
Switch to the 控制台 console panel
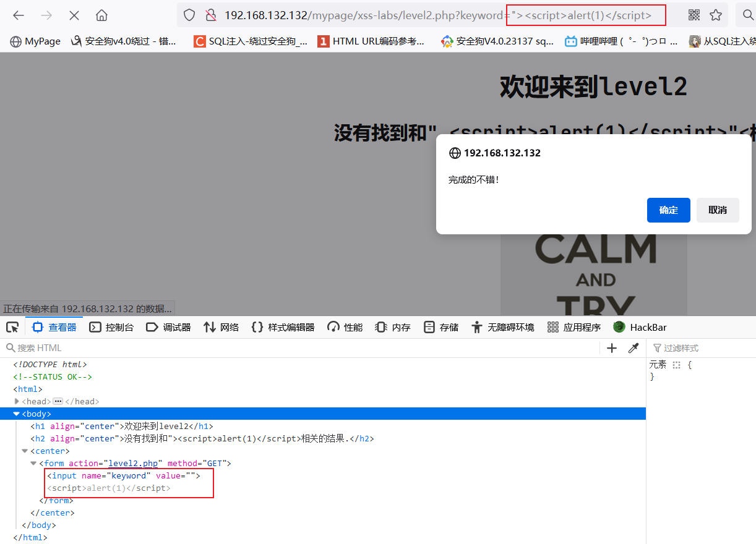pyautogui.click(x=111, y=327)
